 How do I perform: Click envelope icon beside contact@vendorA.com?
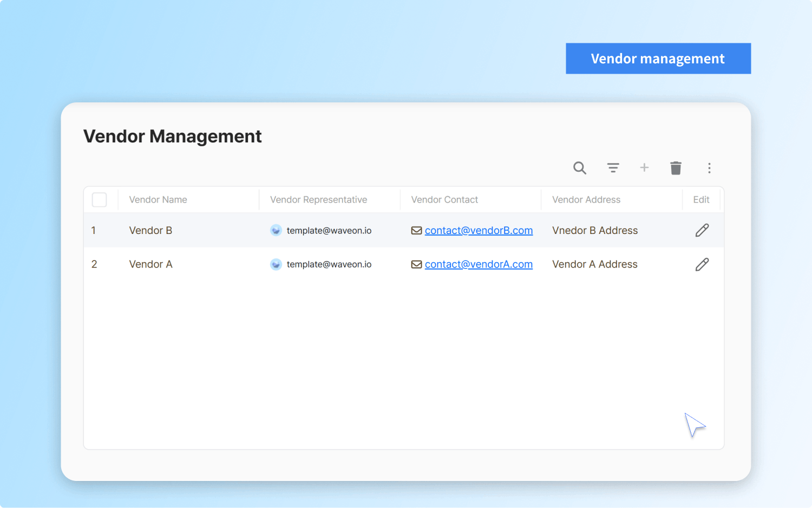[416, 264]
